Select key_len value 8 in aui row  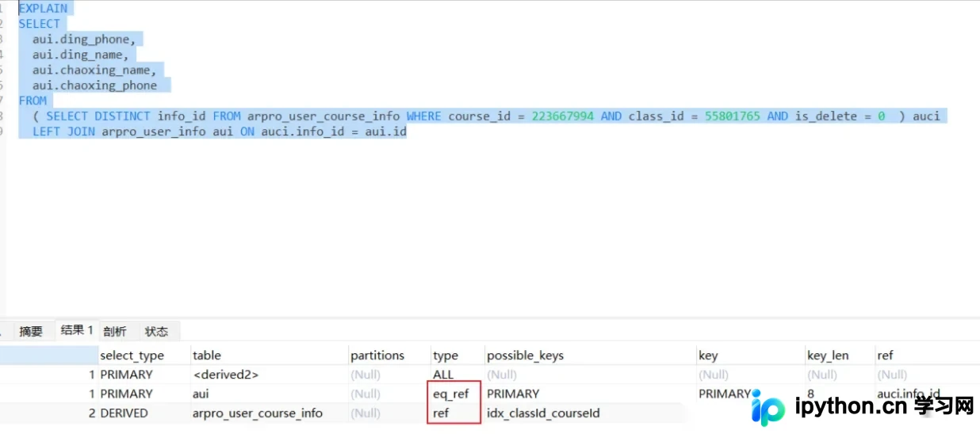(x=812, y=394)
